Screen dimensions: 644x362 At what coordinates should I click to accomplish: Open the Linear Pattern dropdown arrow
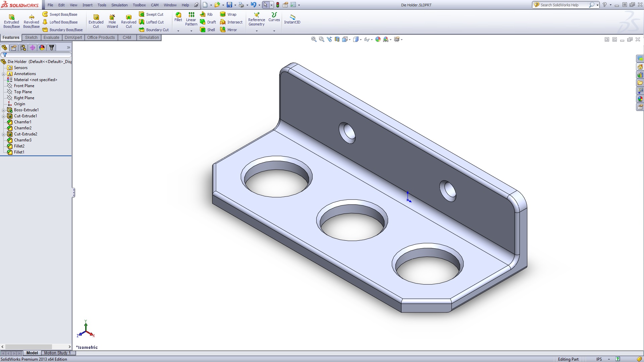(x=191, y=31)
